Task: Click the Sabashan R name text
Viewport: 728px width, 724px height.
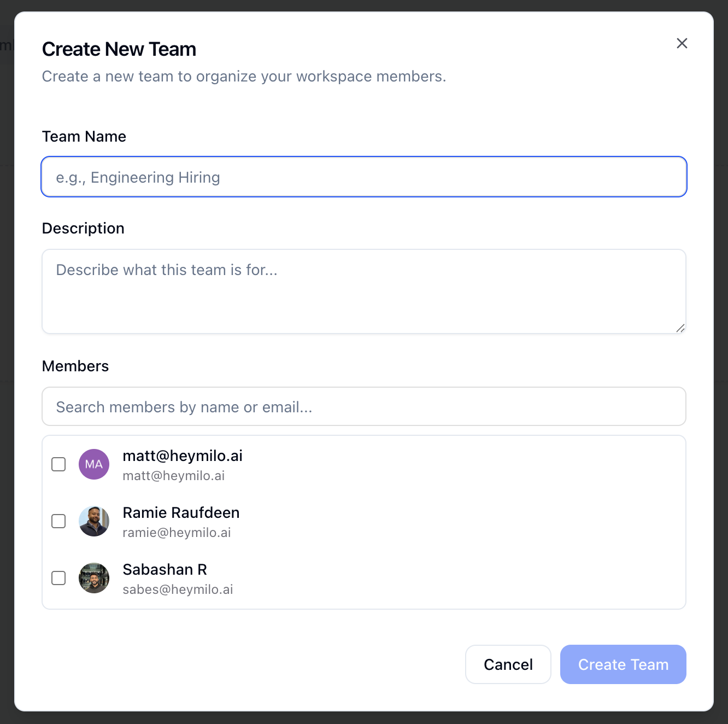Action: point(165,569)
